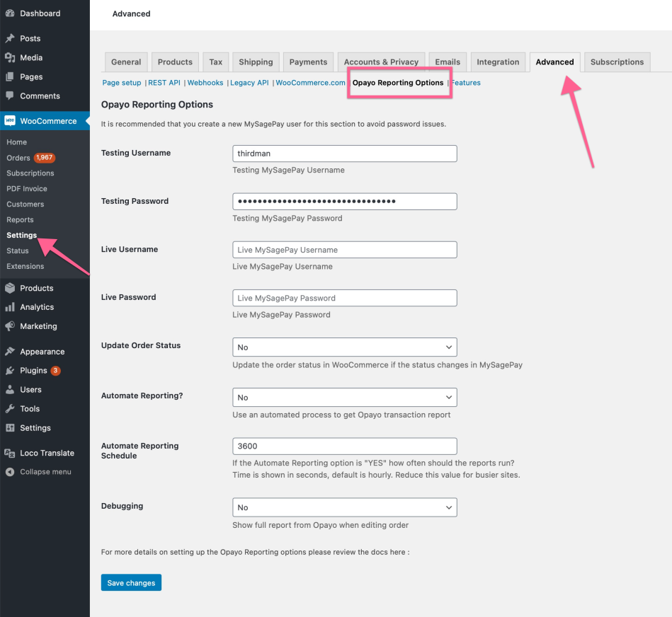Viewport: 672px width, 617px height.
Task: Switch to the Accounts & Privacy tab
Action: coord(381,62)
